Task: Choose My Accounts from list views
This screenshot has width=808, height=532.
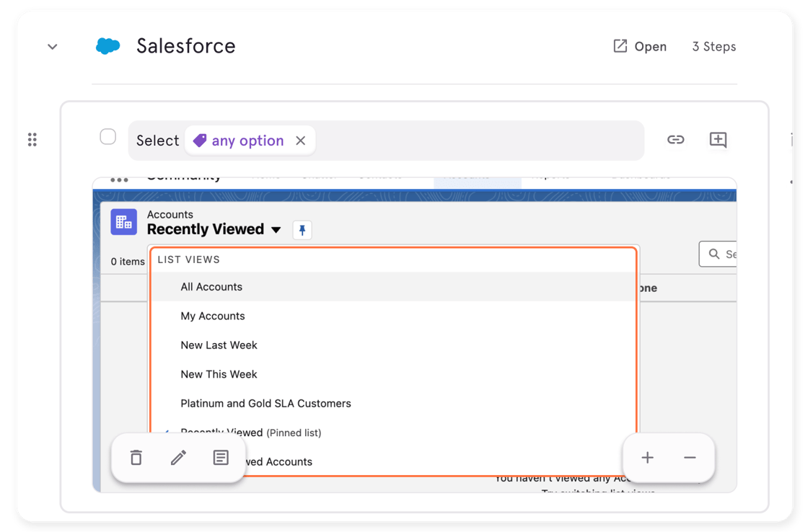Action: 213,316
